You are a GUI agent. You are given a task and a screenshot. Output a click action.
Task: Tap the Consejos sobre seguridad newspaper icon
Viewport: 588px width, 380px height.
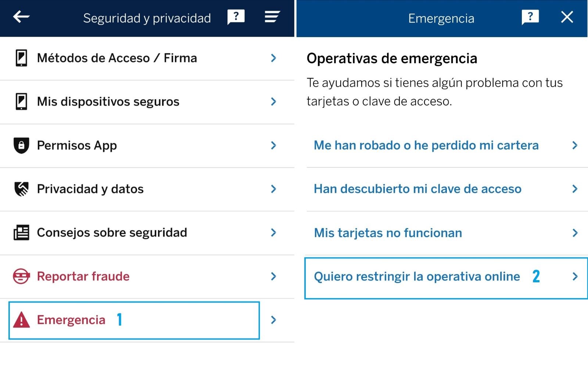[x=21, y=233]
